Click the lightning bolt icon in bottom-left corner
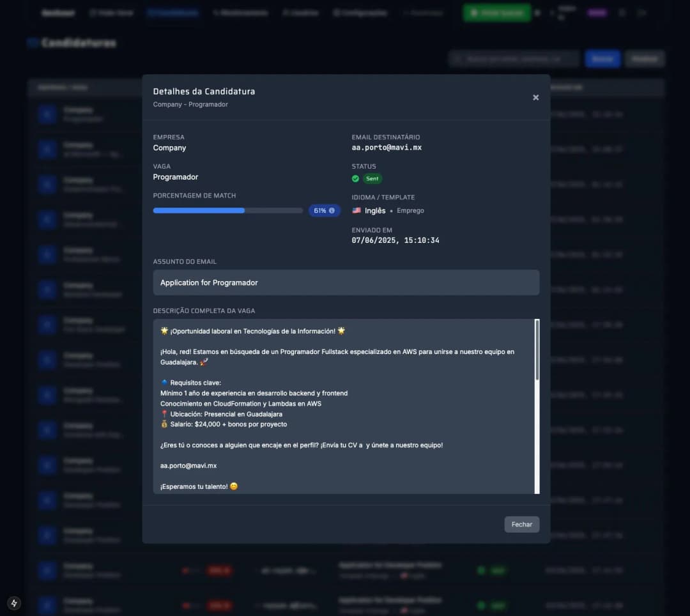 pos(14,603)
